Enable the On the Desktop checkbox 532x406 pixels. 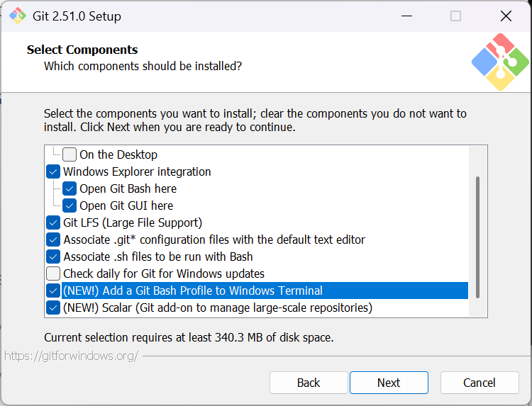70,154
